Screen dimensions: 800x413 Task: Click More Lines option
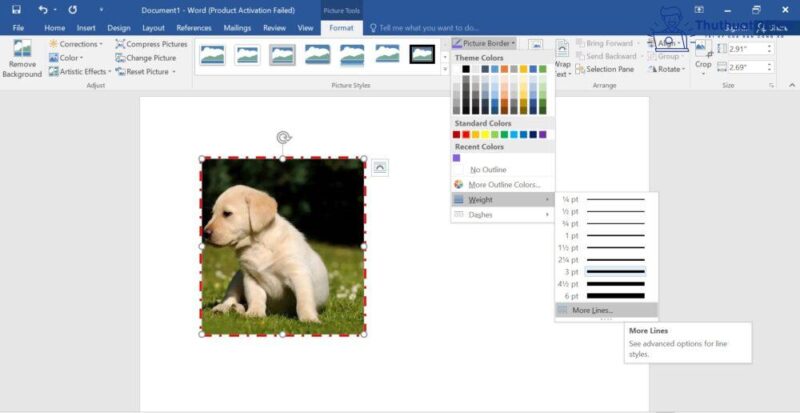[x=606, y=310]
